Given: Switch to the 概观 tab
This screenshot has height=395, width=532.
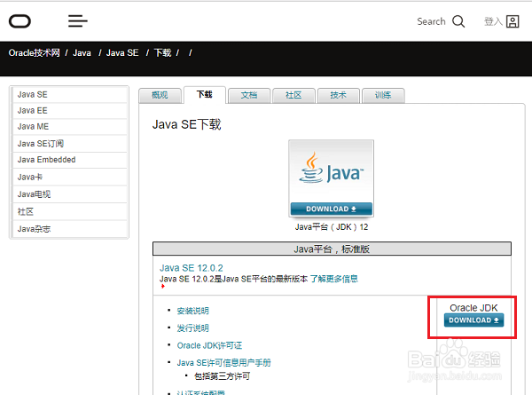Looking at the screenshot, I should point(160,95).
